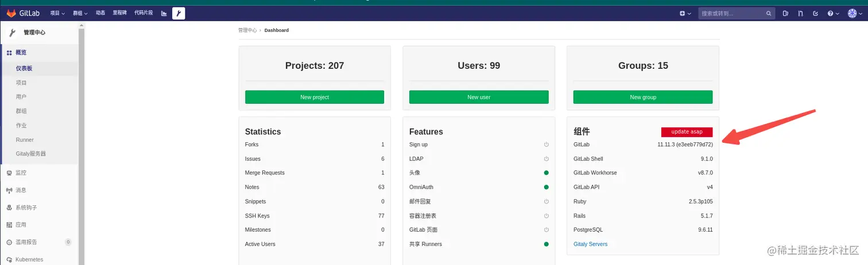The height and width of the screenshot is (265, 868).
Task: Expand the 群组 dropdown in navbar
Action: [x=80, y=13]
